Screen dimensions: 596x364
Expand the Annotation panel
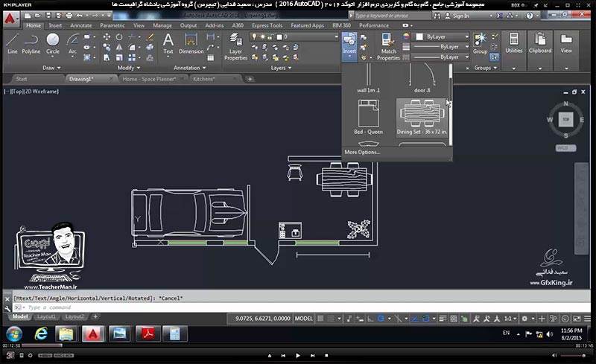pos(190,68)
